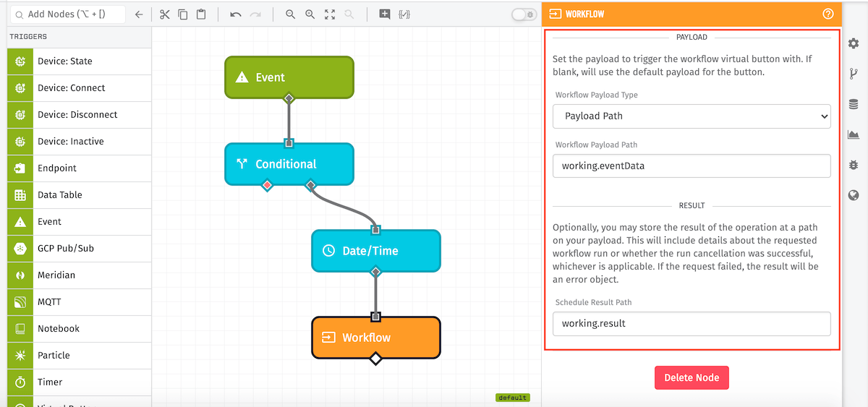868x407 pixels.
Task: Select the Notebook trigger
Action: [80, 329]
